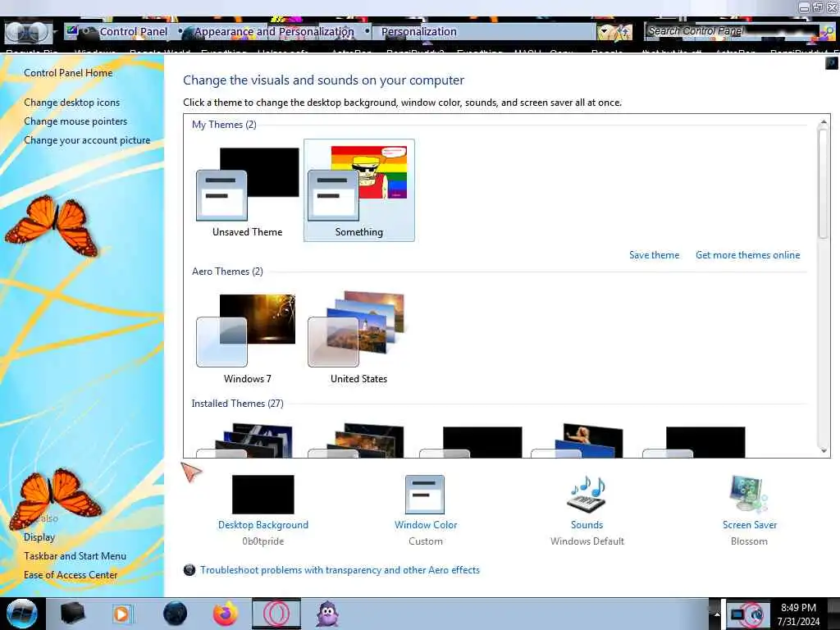Open Taskbar and Start Menu link
The width and height of the screenshot is (840, 630).
[75, 556]
